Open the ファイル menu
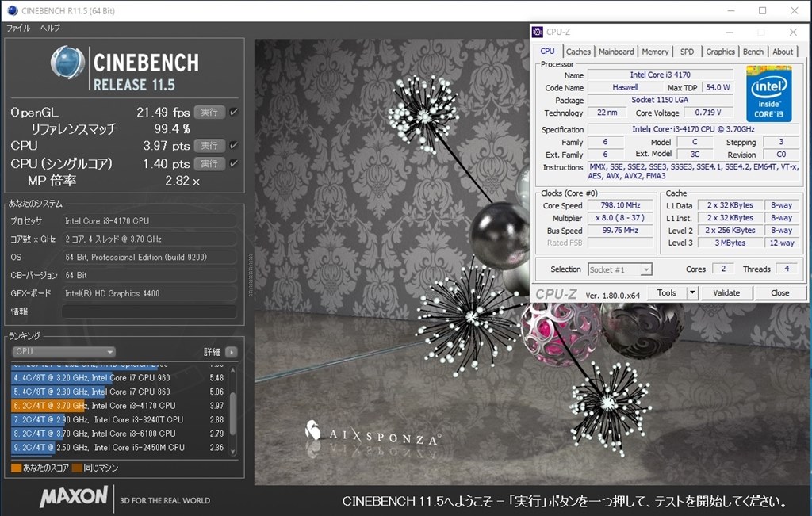 point(18,28)
